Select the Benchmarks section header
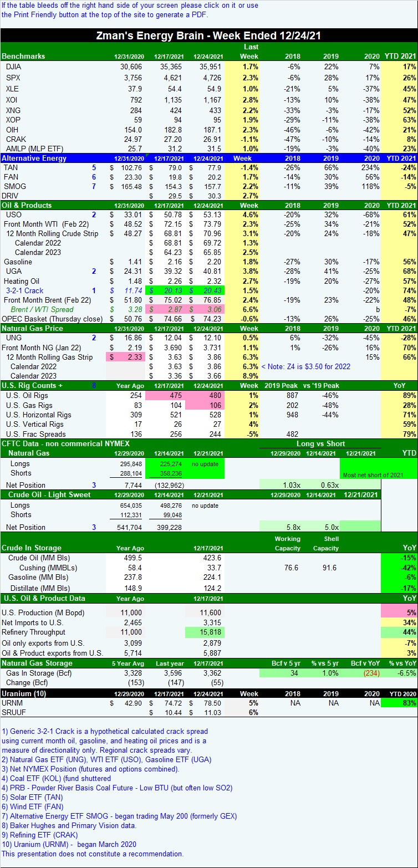 [x=23, y=56]
